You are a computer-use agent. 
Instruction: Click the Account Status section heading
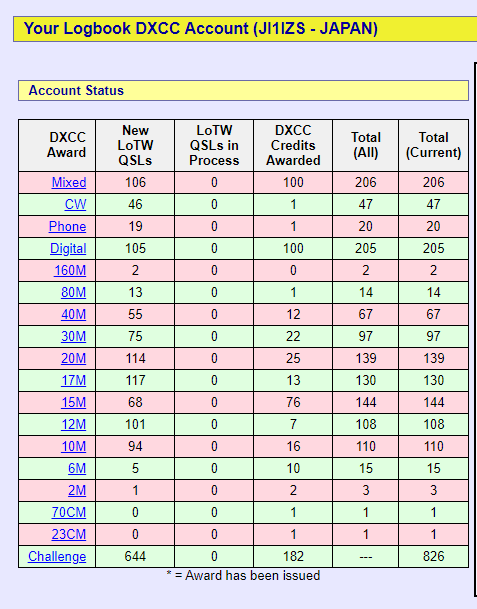tap(76, 90)
